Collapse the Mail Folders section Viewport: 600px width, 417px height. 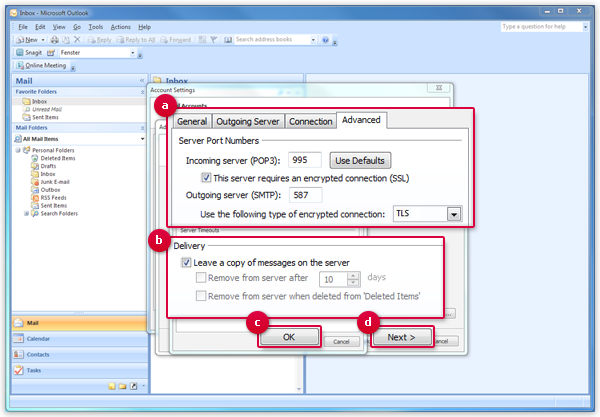[x=142, y=128]
